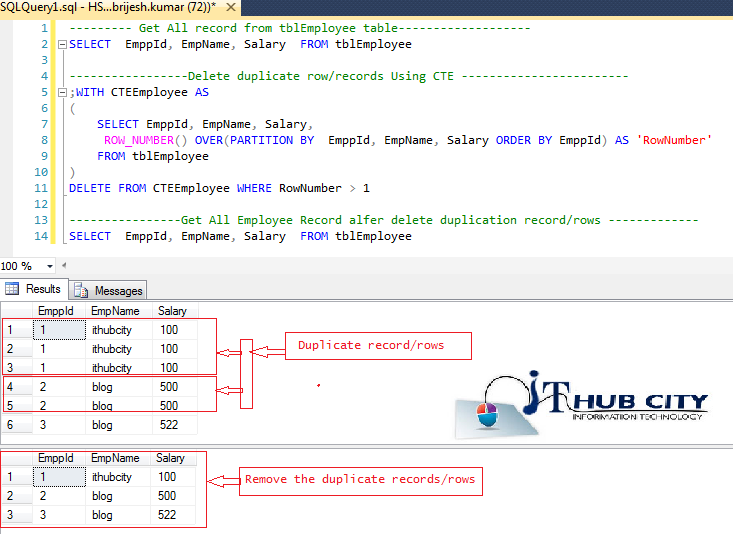Select row header 6 in first result grid
Viewport: 733px width, 534px height.
pyautogui.click(x=15, y=425)
